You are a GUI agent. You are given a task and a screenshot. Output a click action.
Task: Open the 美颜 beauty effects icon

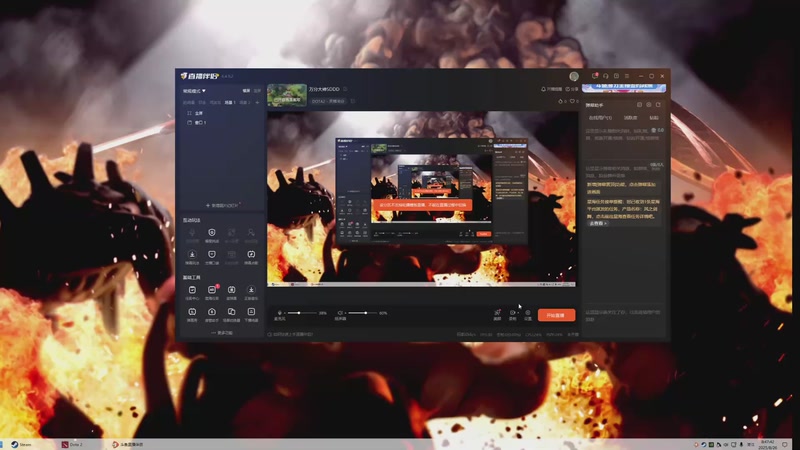coord(497,314)
